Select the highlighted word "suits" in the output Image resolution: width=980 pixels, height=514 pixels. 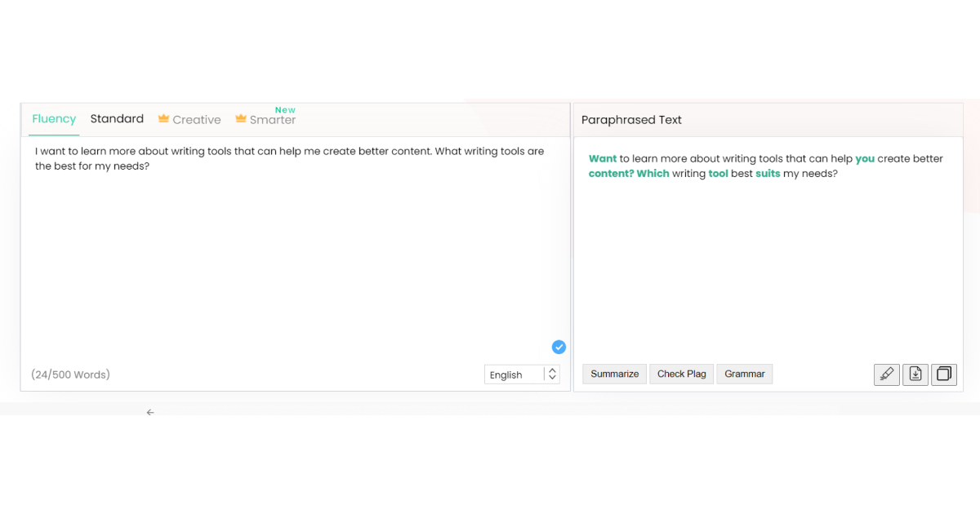click(768, 174)
